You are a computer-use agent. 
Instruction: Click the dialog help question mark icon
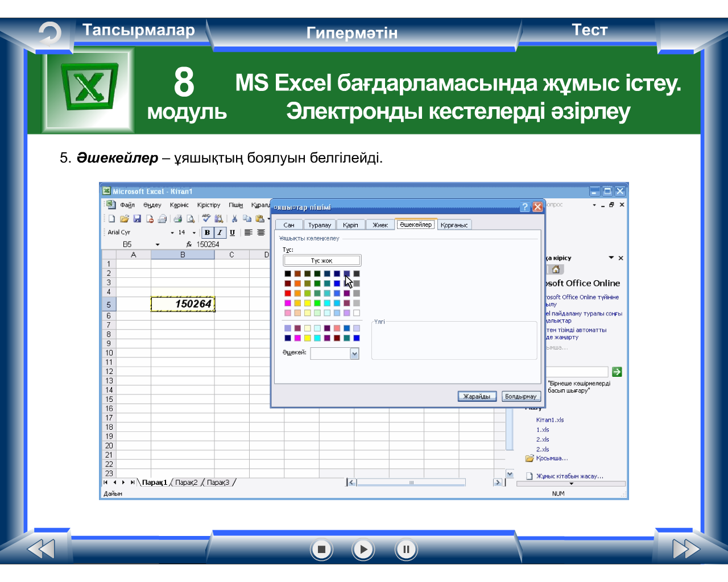point(526,207)
